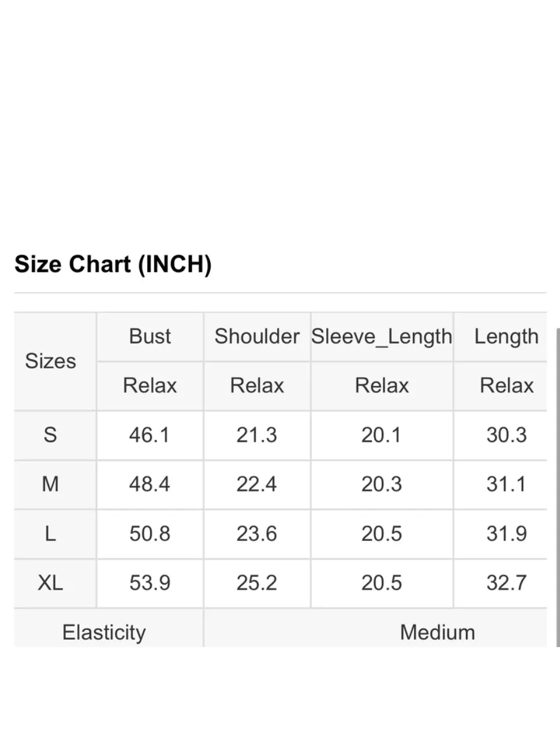Screen dimensions: 560x740
Task: Click the bust value 46.1
Action: (x=150, y=435)
